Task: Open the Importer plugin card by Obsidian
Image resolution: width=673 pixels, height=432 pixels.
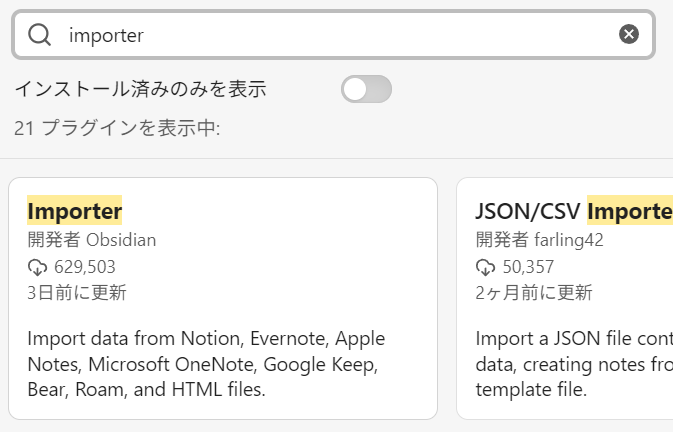Action: (223, 298)
